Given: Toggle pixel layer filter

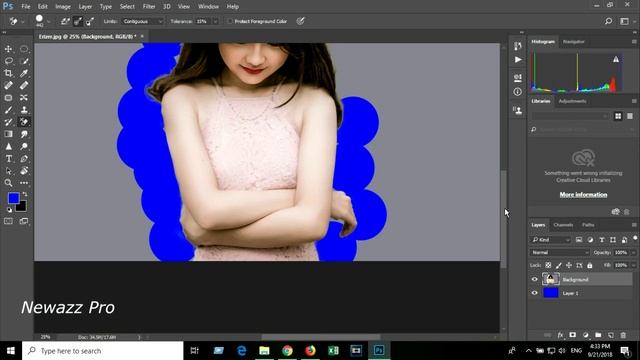Looking at the screenshot, I should click(579, 240).
